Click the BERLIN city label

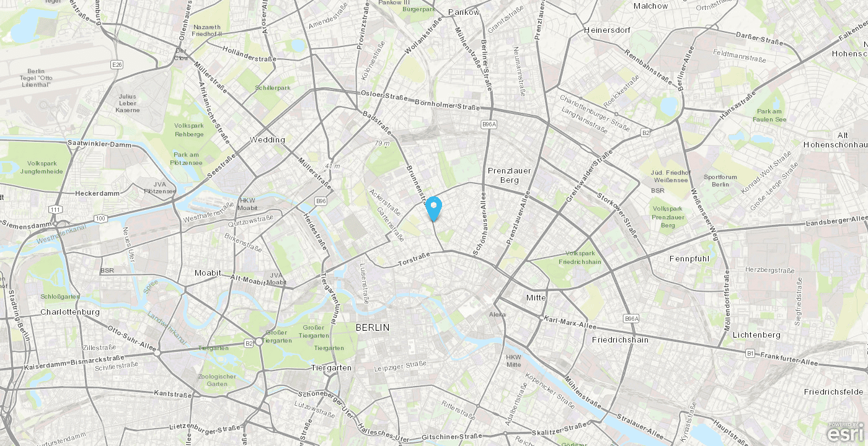coord(373,327)
